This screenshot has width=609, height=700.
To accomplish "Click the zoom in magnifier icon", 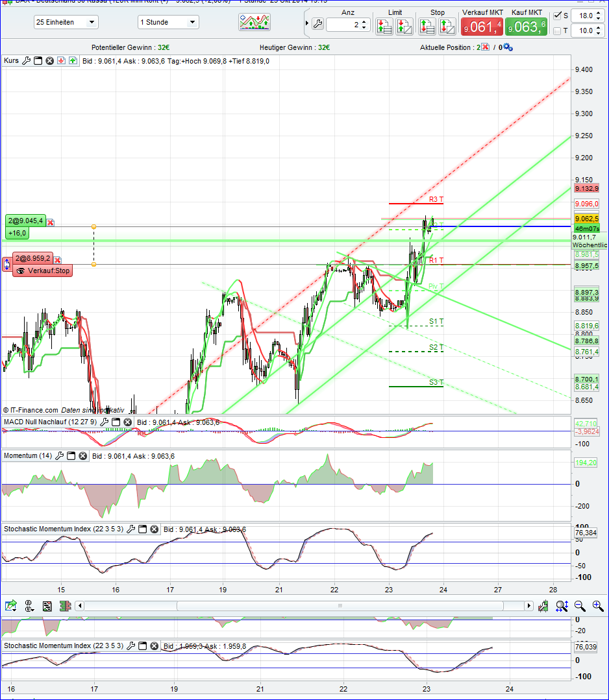I will point(597,606).
